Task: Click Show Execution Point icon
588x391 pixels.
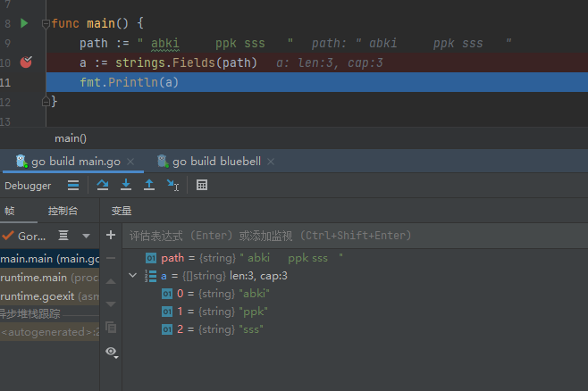Action: point(73,185)
